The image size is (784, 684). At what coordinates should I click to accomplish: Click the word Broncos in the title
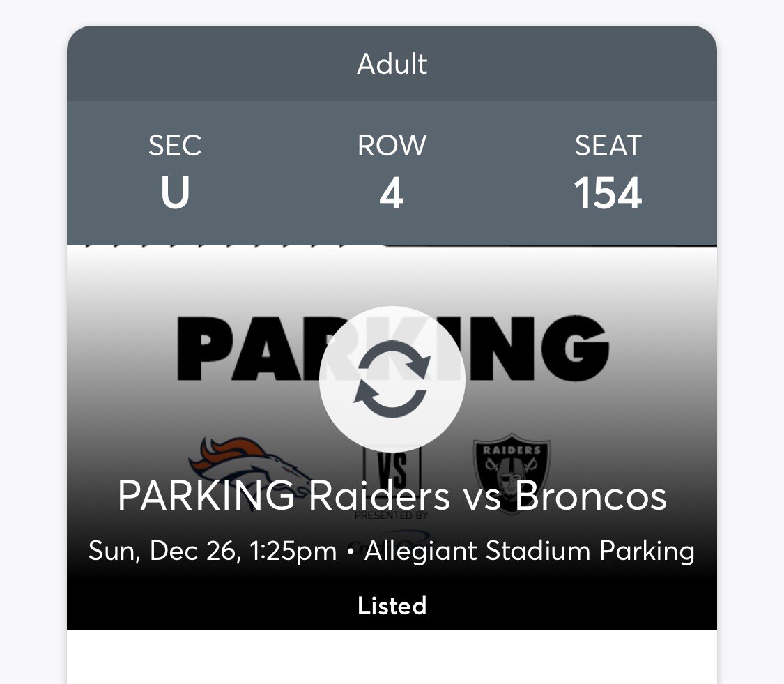tap(590, 495)
